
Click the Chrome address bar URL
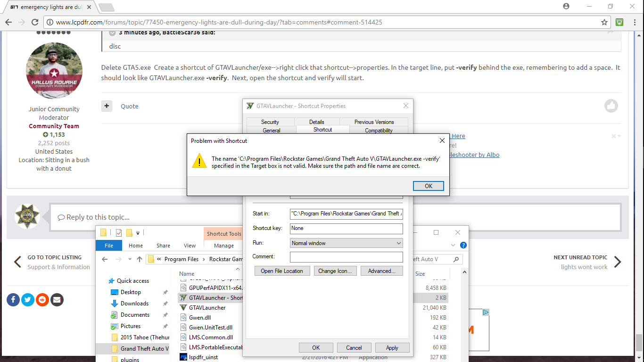pos(219,22)
